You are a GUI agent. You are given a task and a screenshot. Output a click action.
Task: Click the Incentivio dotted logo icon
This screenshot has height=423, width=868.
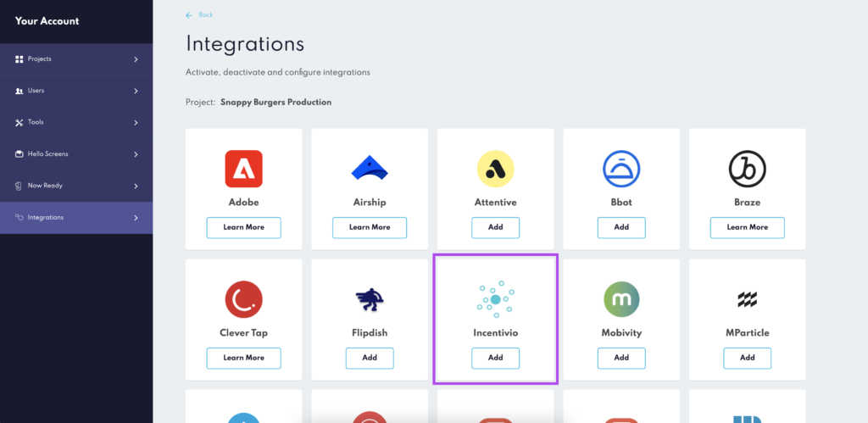pos(496,299)
